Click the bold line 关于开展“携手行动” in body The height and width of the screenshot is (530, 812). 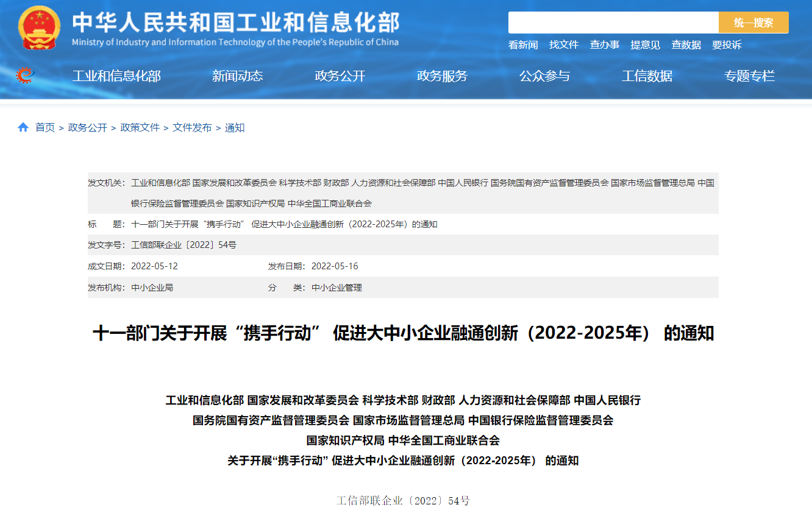pos(403,461)
